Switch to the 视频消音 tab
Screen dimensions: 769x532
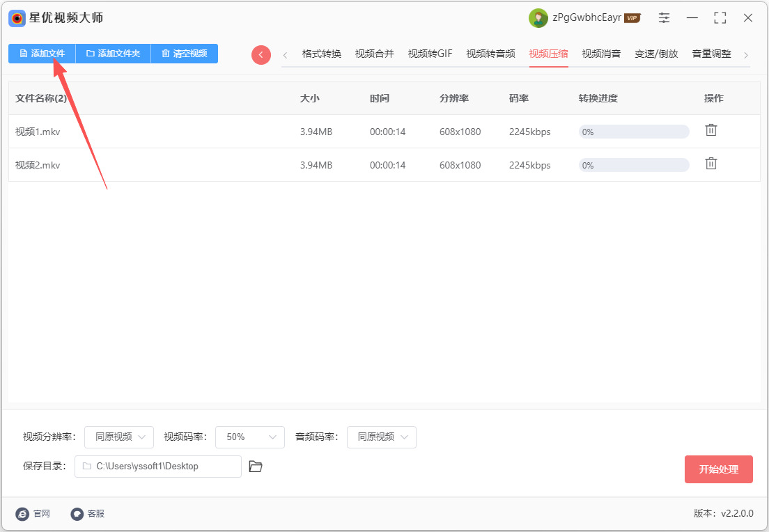coord(601,54)
